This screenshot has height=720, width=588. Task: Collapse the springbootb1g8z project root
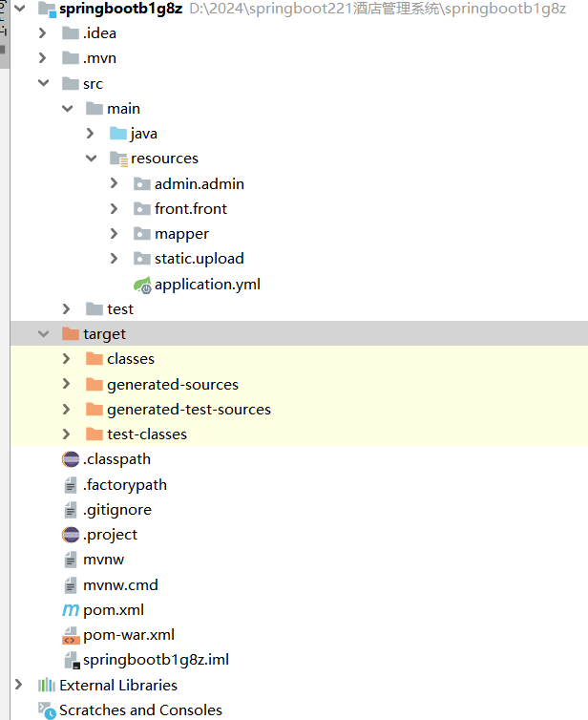point(19,9)
